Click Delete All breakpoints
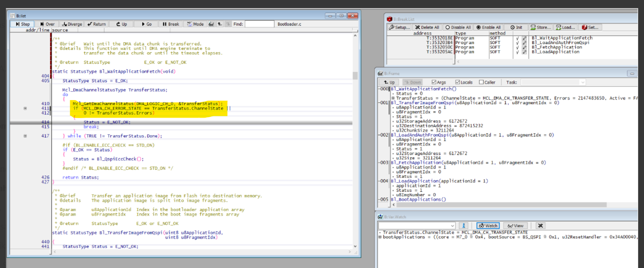 point(427,27)
